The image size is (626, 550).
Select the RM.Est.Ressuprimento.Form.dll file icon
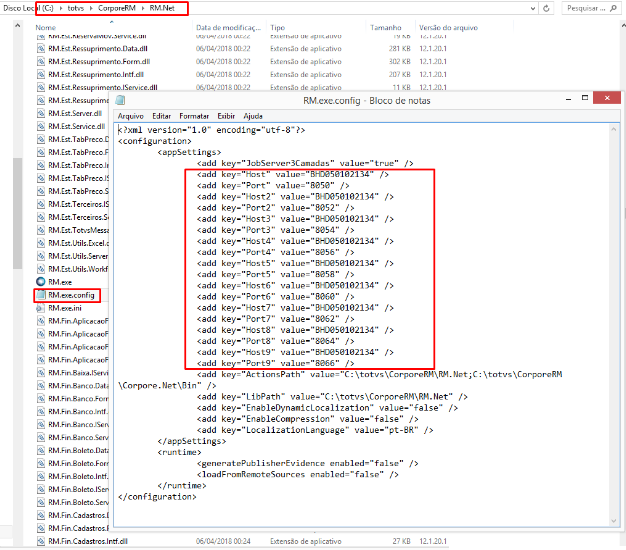(x=41, y=61)
